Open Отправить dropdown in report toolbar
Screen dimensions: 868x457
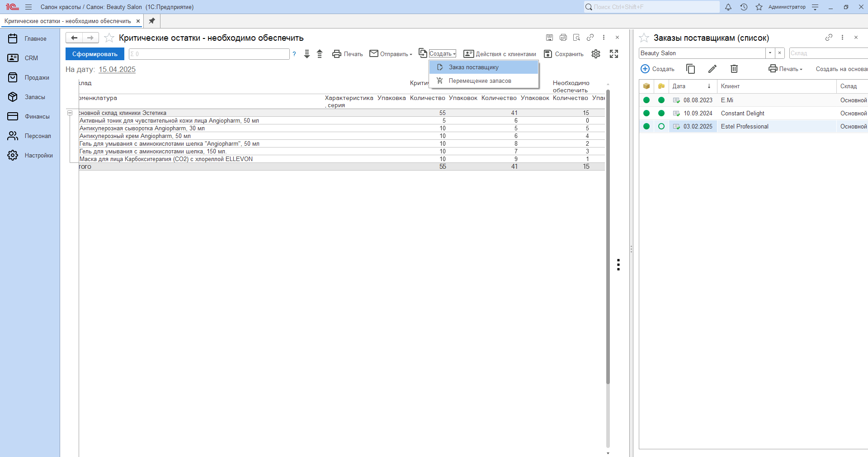391,54
